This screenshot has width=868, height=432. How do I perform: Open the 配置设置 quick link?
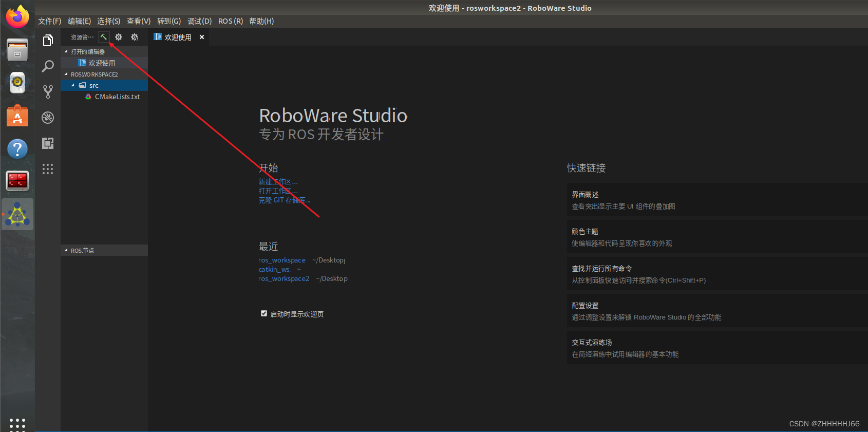pyautogui.click(x=717, y=311)
